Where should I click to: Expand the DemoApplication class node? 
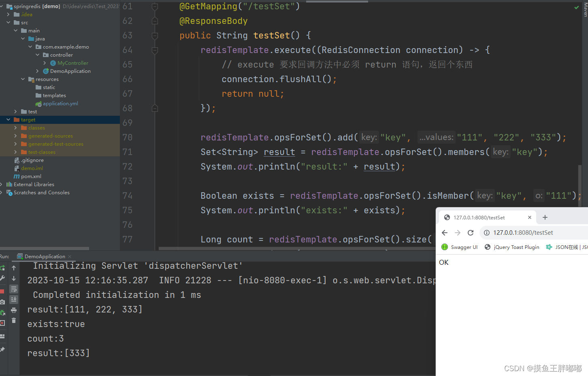pos(38,71)
